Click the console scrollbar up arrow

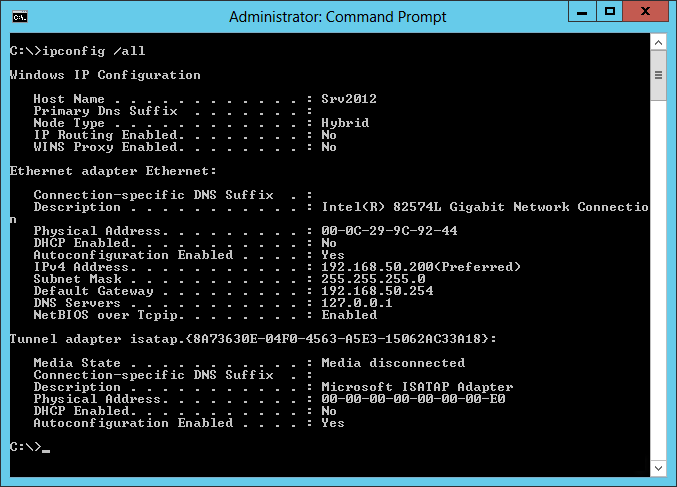click(x=658, y=42)
